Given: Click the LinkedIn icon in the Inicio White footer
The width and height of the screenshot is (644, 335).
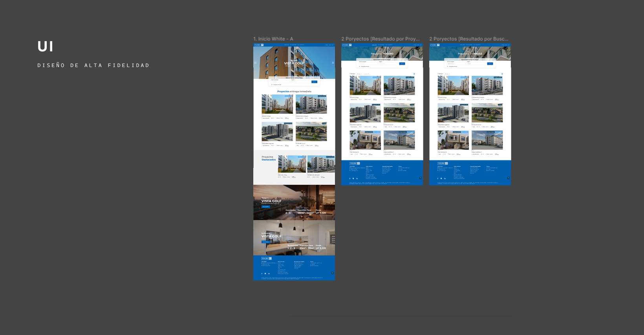Looking at the screenshot, I should pos(269,273).
